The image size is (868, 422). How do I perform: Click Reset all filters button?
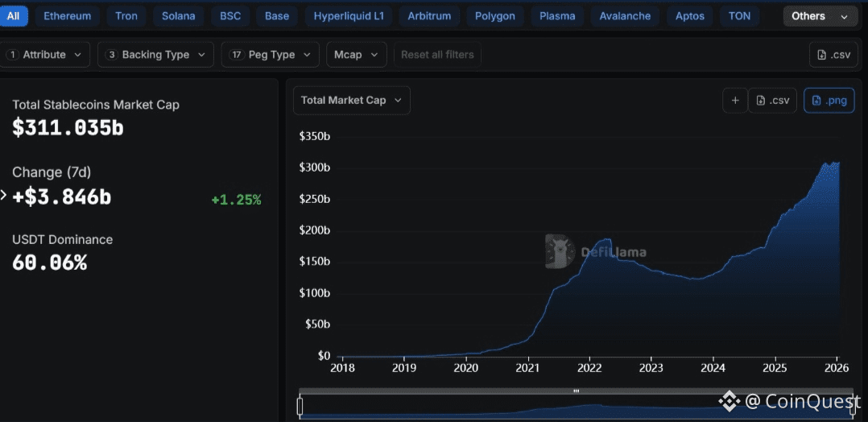(437, 55)
